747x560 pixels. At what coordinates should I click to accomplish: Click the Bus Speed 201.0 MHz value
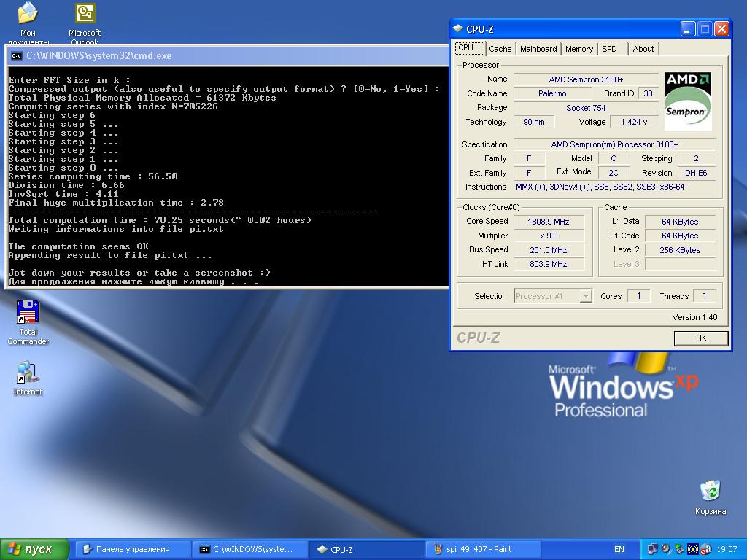tap(549, 250)
